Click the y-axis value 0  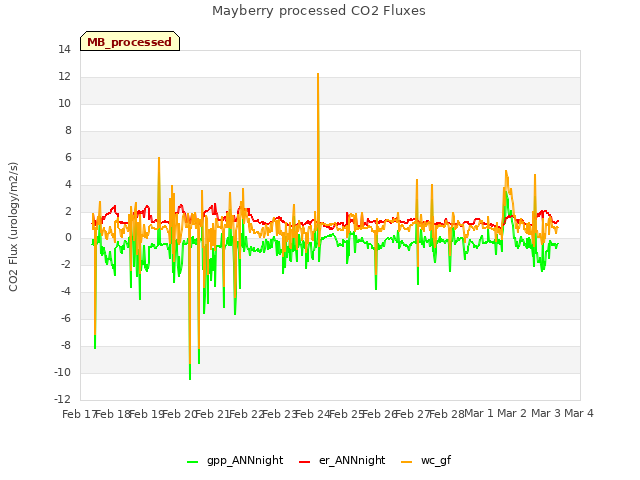click(x=68, y=238)
